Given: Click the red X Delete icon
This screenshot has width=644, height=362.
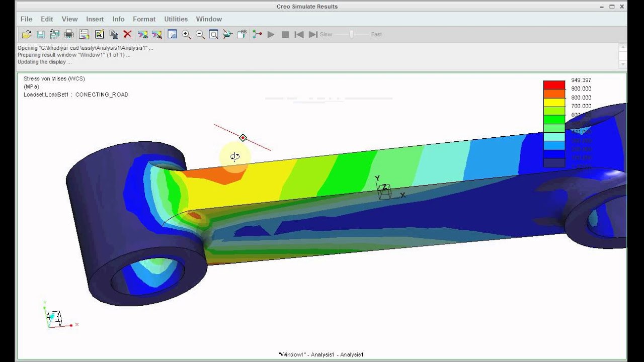Looking at the screenshot, I should [128, 34].
